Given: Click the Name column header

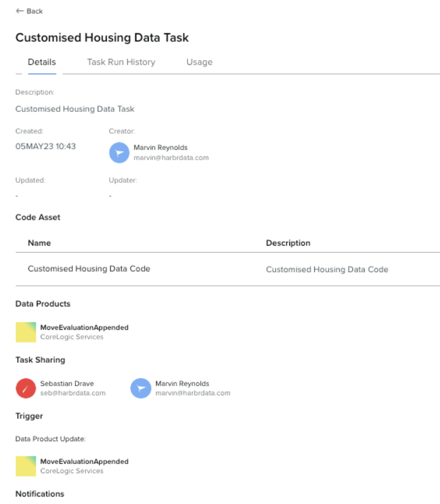Looking at the screenshot, I should [x=39, y=243].
